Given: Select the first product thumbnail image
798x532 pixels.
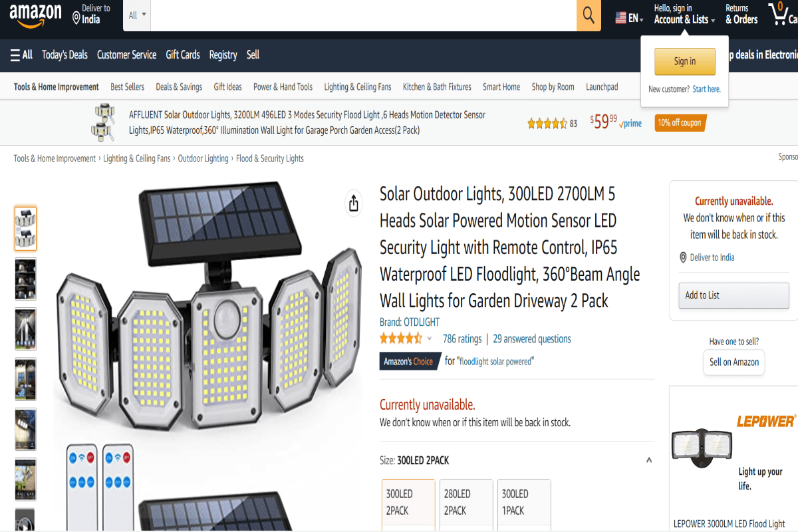Looking at the screenshot, I should click(x=25, y=228).
